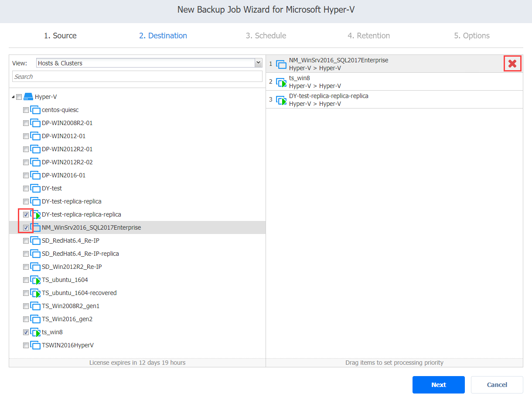Select the TS_ubuntu_1604-recovered tree label
This screenshot has height=397, width=532.
79,293
